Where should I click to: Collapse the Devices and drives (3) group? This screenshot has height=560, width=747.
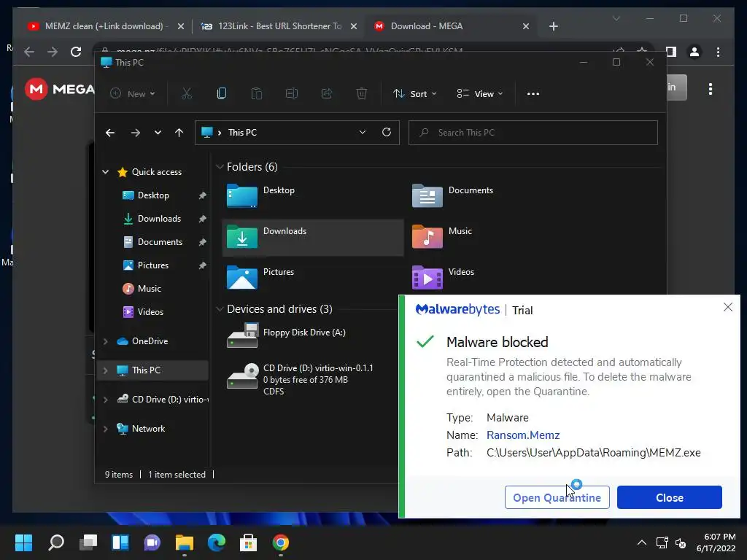click(x=220, y=309)
